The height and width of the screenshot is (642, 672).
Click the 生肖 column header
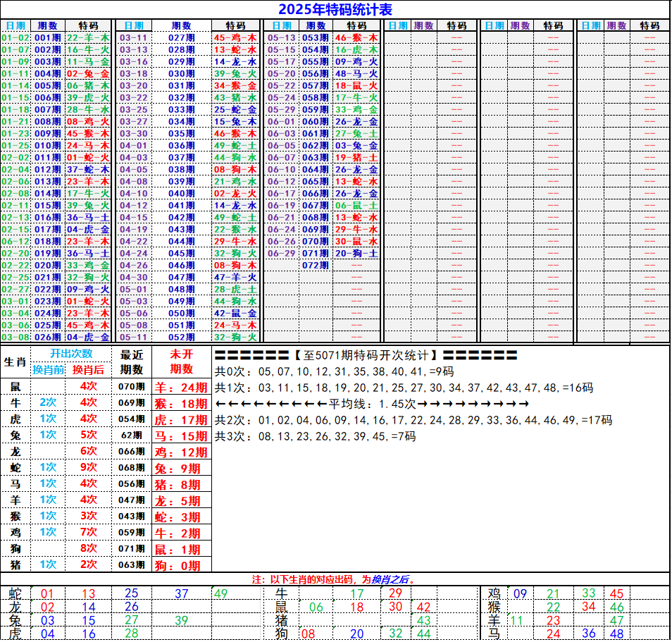click(x=15, y=362)
